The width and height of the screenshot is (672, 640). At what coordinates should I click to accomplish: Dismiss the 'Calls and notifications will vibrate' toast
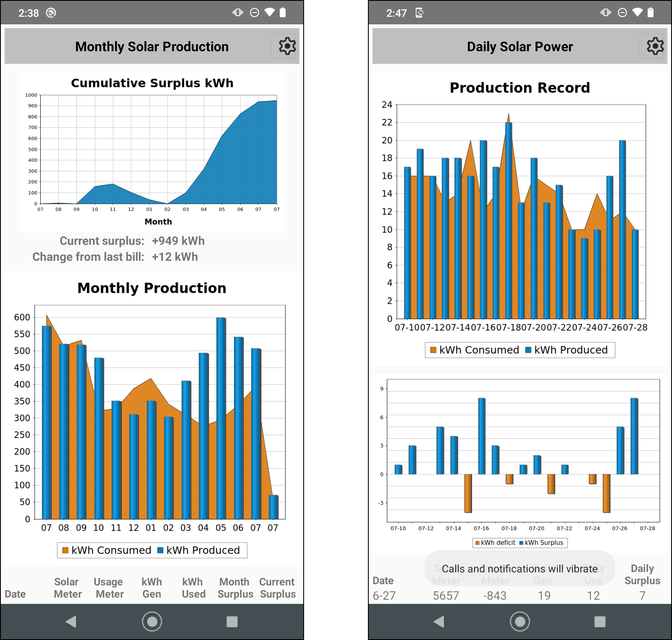coord(520,569)
